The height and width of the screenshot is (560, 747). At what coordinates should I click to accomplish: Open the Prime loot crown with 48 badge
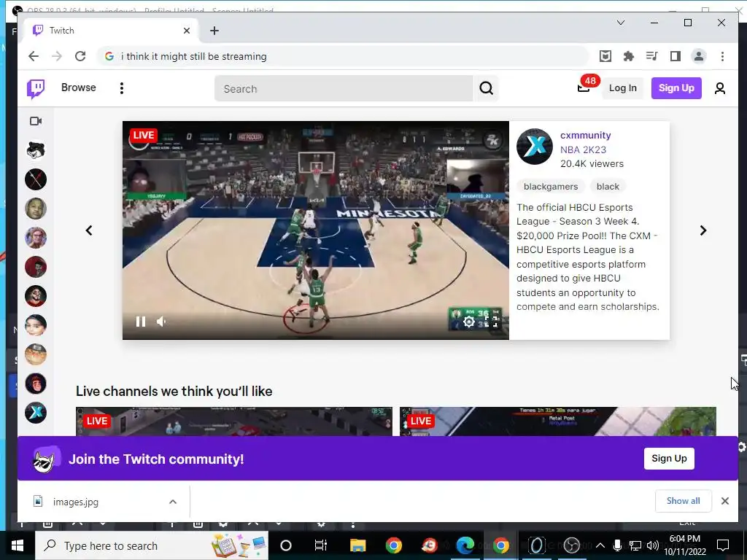click(584, 87)
